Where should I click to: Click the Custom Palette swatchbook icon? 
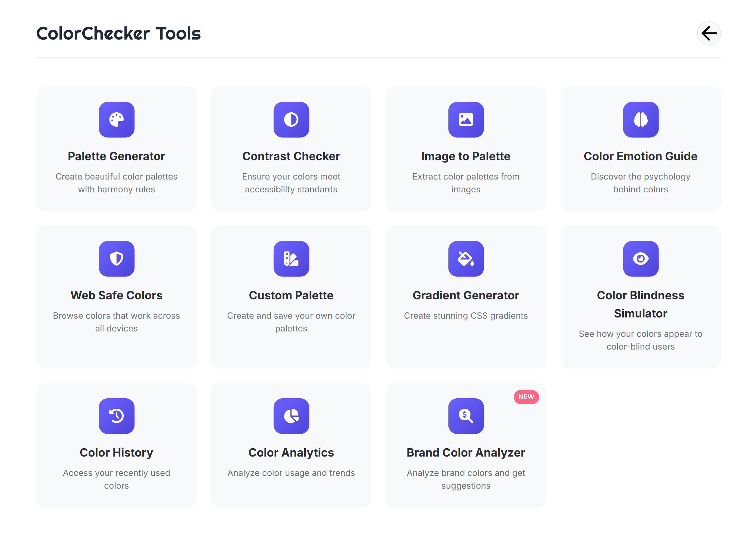click(291, 259)
